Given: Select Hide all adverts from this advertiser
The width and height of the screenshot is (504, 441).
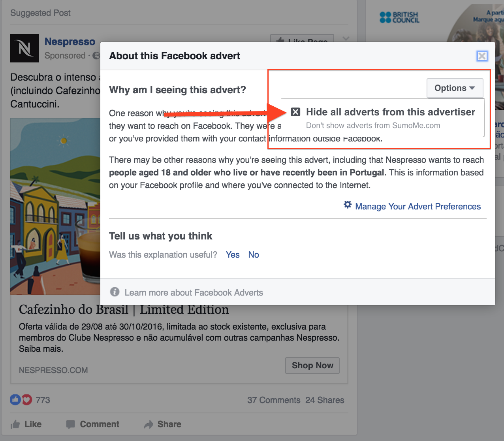Looking at the screenshot, I should click(390, 112).
